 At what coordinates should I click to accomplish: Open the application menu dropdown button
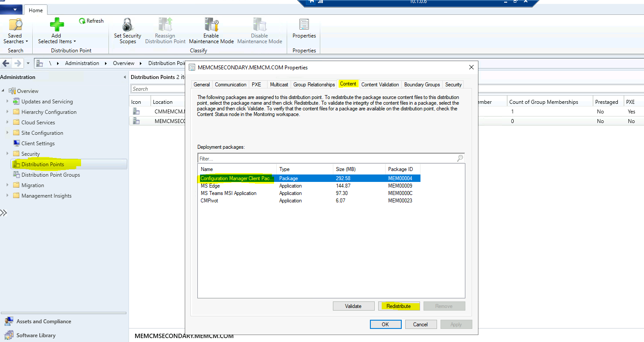pos(12,9)
